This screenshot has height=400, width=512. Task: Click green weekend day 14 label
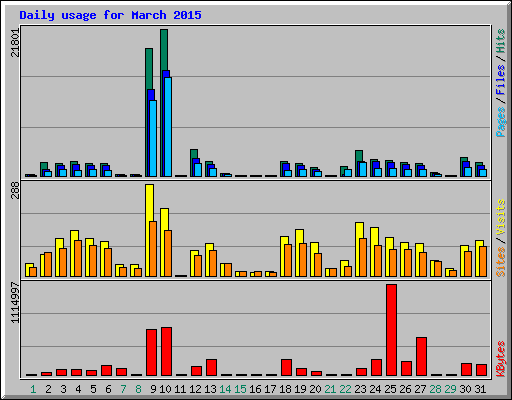[225, 389]
